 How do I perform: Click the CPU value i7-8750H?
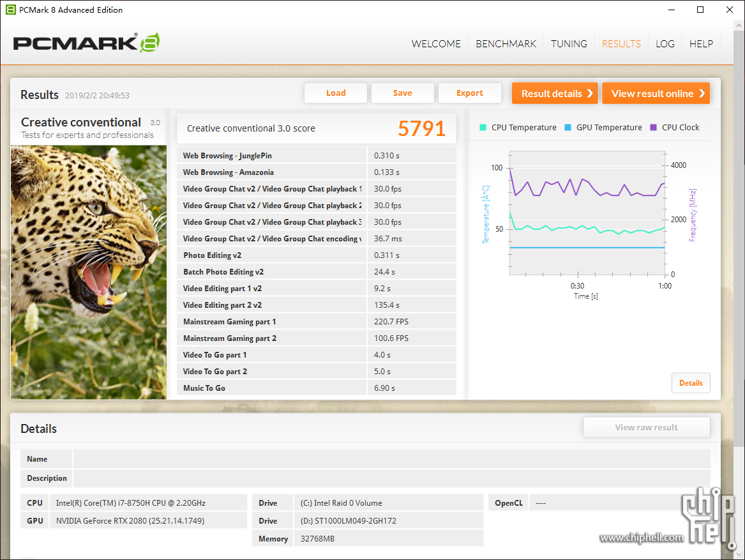click(131, 503)
